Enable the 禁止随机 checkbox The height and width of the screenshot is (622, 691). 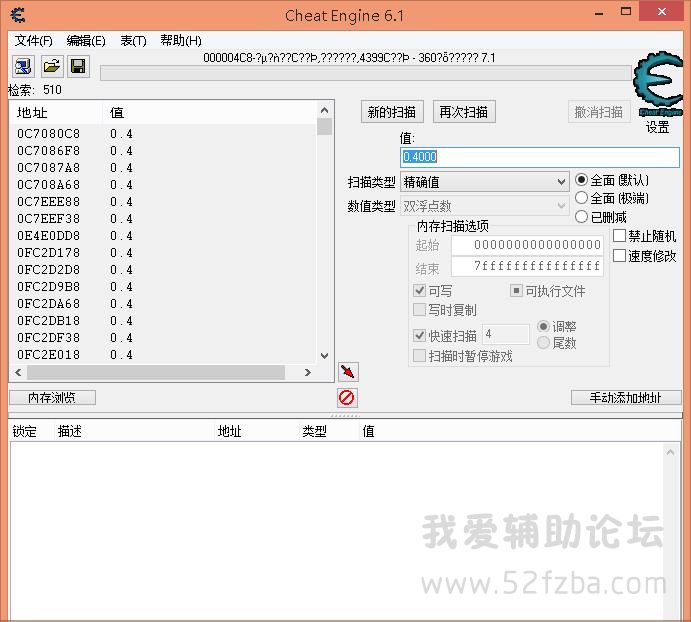(620, 236)
